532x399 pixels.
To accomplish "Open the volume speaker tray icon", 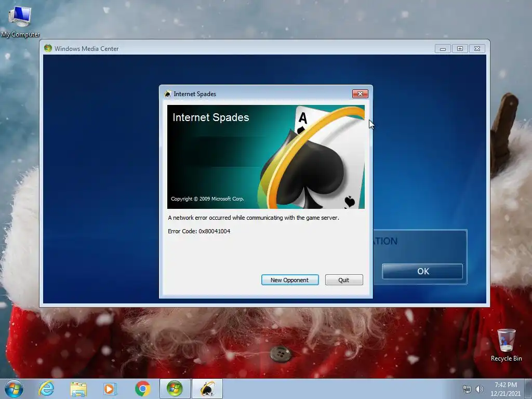I will pyautogui.click(x=479, y=389).
